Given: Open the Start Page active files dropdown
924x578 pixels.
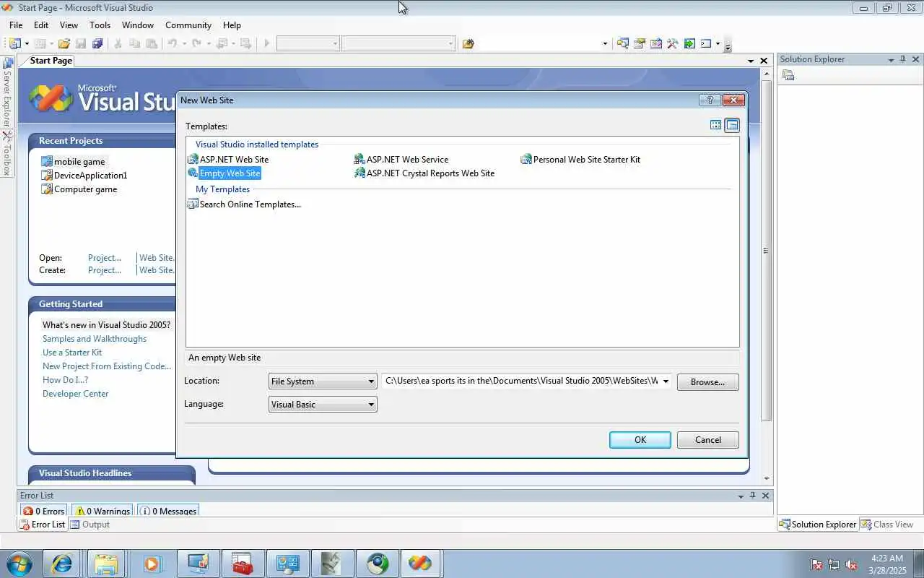Looking at the screenshot, I should tap(751, 61).
